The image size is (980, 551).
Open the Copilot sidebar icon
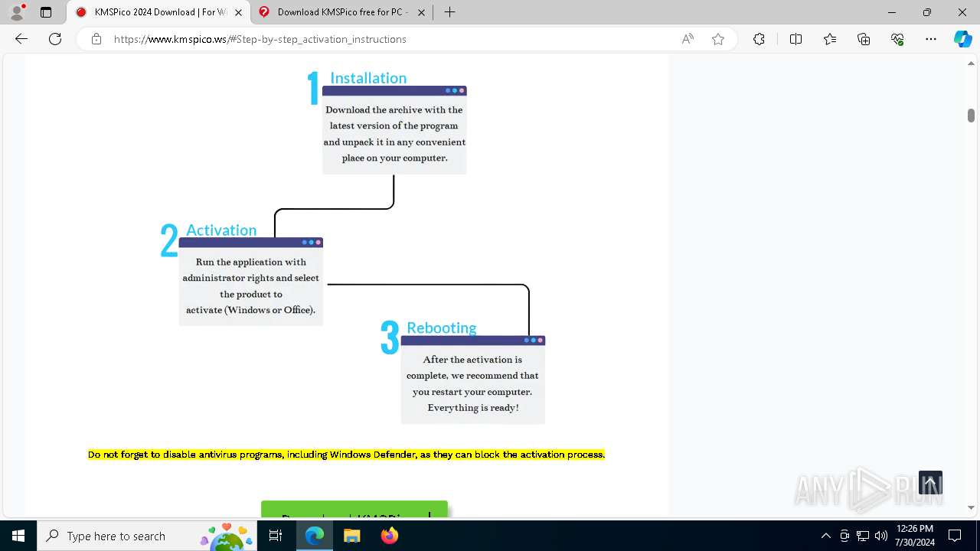(x=962, y=39)
